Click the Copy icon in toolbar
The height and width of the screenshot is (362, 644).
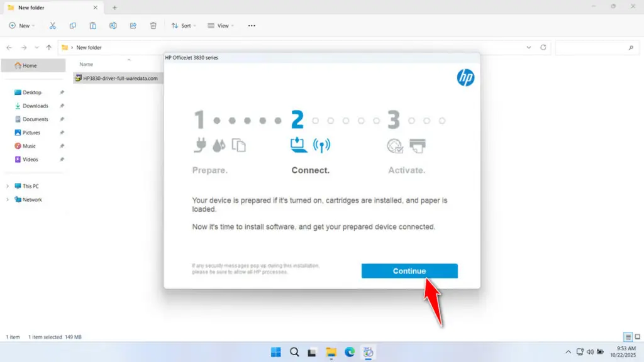[73, 26]
